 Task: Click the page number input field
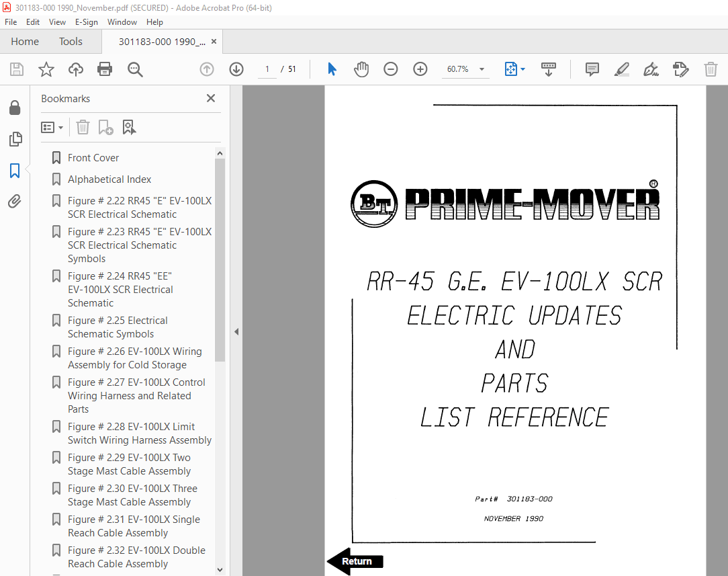coord(266,69)
